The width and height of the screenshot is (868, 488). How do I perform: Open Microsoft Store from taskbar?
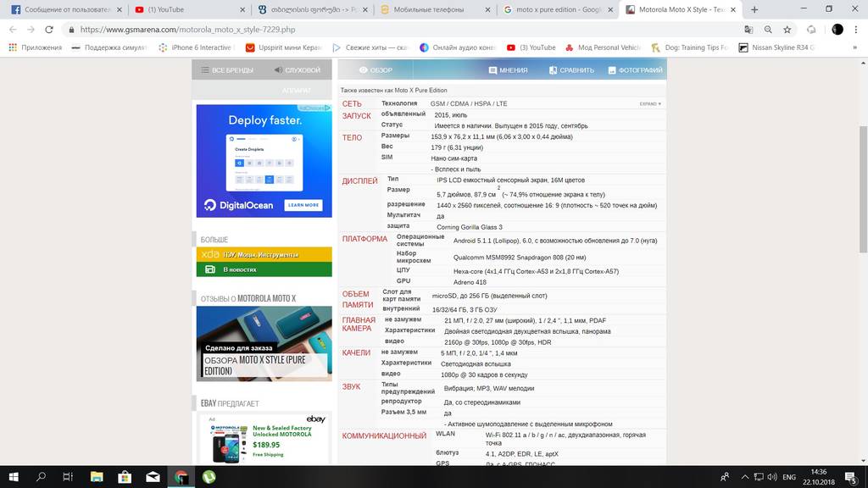(125, 477)
